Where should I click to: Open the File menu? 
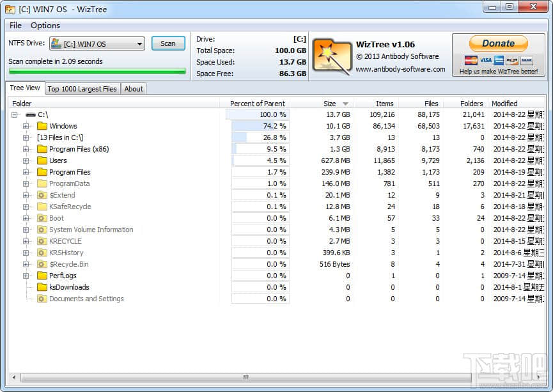point(15,26)
